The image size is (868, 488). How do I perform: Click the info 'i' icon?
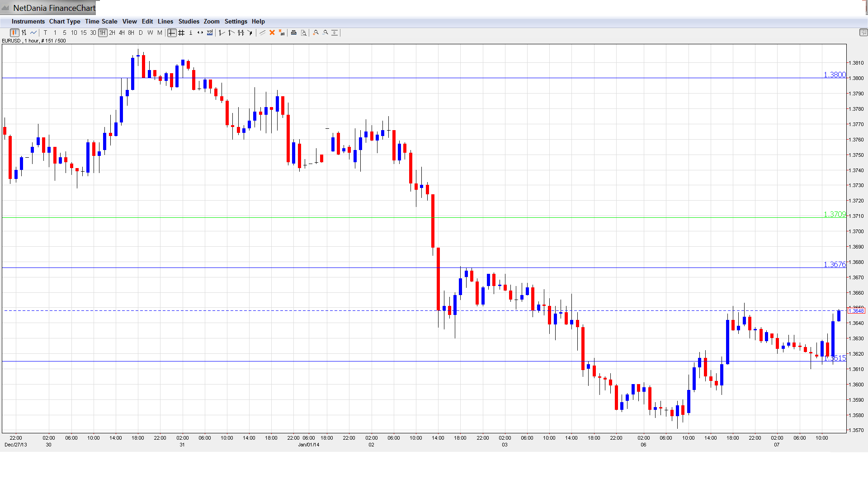pyautogui.click(x=191, y=33)
